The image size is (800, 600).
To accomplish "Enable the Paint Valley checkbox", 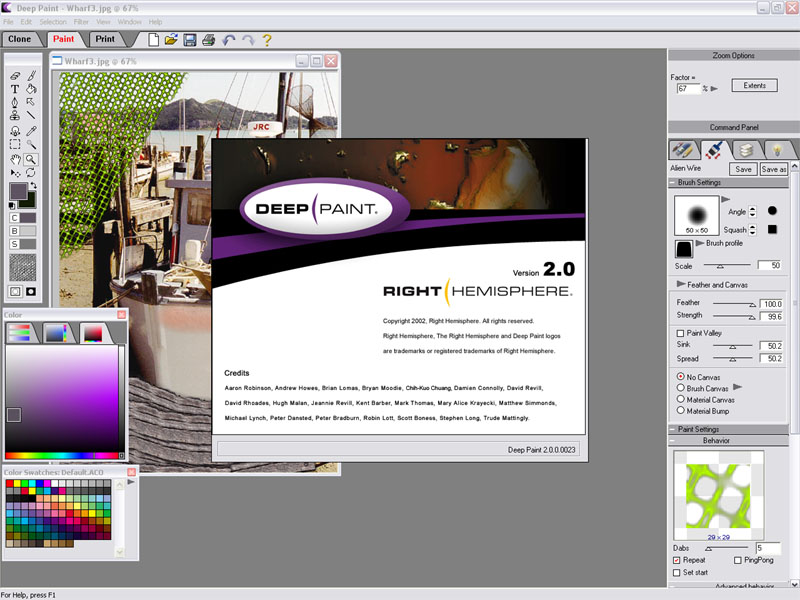I will click(x=680, y=333).
